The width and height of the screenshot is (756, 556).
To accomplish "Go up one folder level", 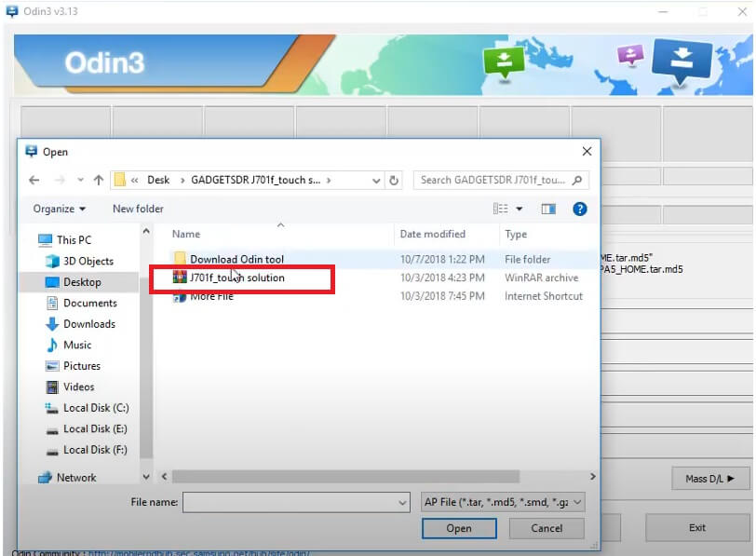I will 99,181.
